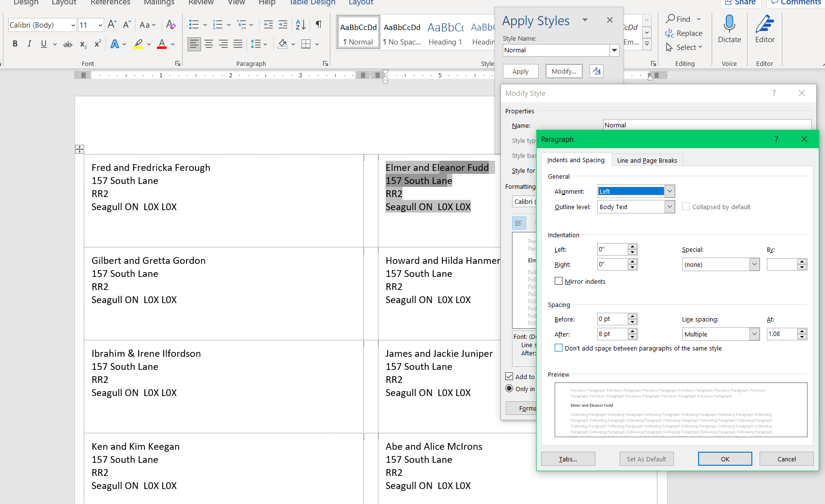825x504 pixels.
Task: Open the Outline level dropdown
Action: click(669, 207)
